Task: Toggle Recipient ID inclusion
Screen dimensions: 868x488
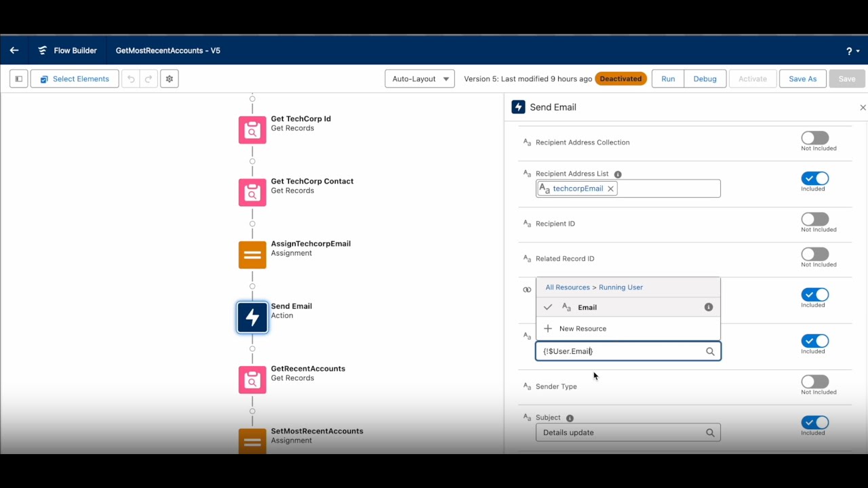Action: click(x=814, y=219)
